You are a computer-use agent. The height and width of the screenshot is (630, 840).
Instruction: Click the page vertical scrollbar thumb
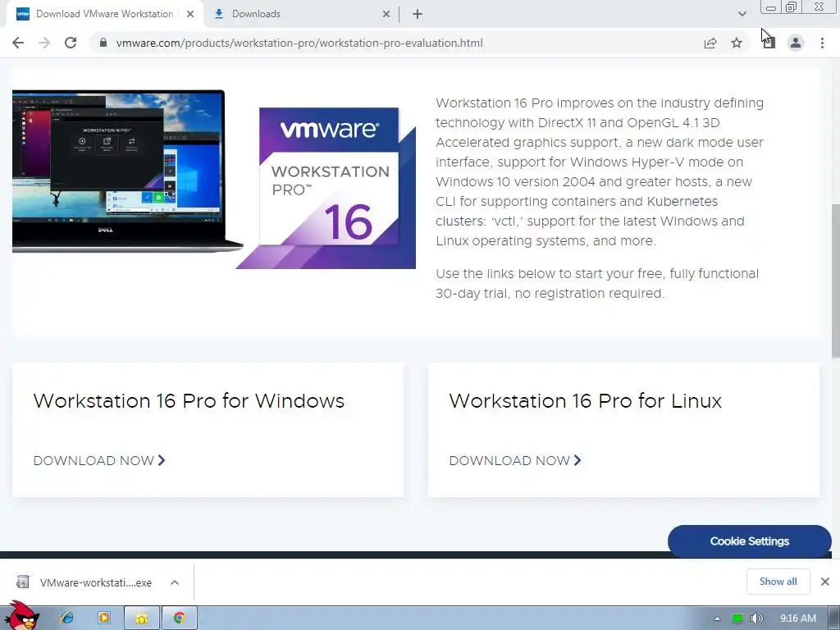[835, 281]
